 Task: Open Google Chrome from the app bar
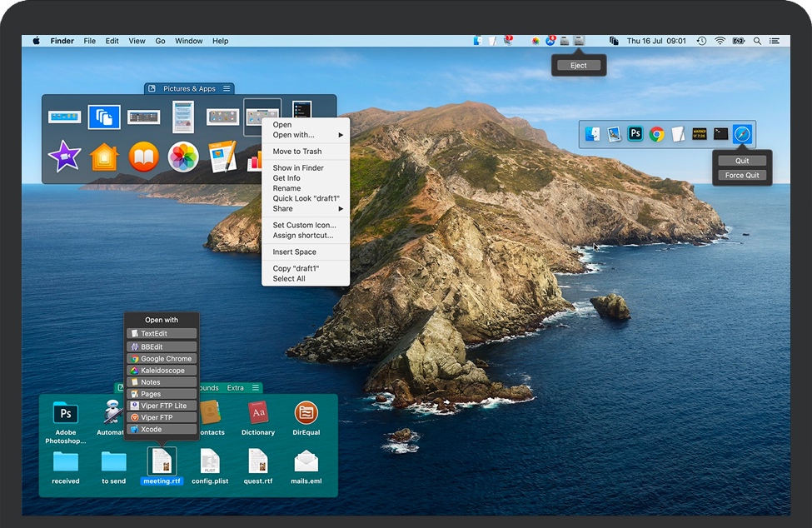point(657,133)
